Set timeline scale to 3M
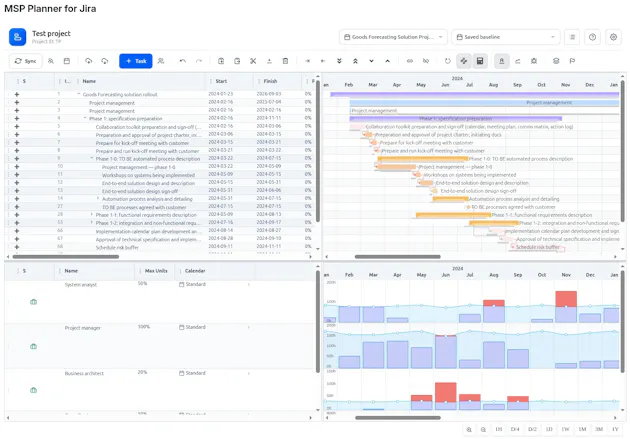The image size is (630, 439). [599, 429]
